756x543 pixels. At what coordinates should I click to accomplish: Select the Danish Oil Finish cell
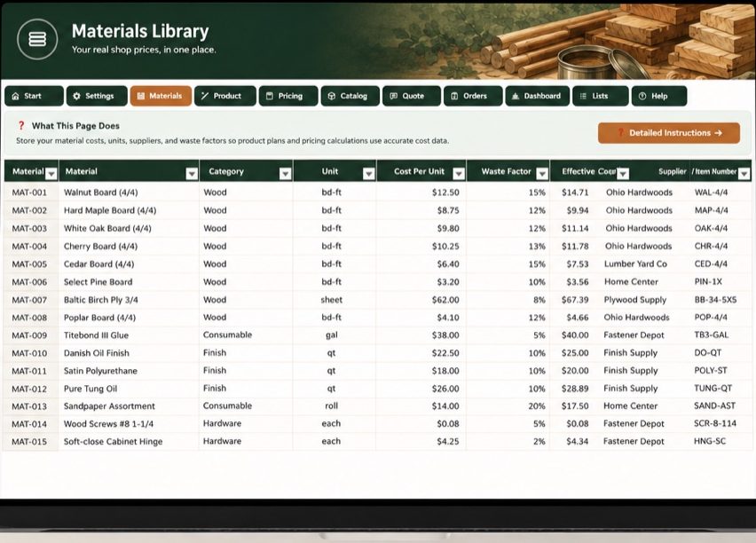pyautogui.click(x=129, y=353)
